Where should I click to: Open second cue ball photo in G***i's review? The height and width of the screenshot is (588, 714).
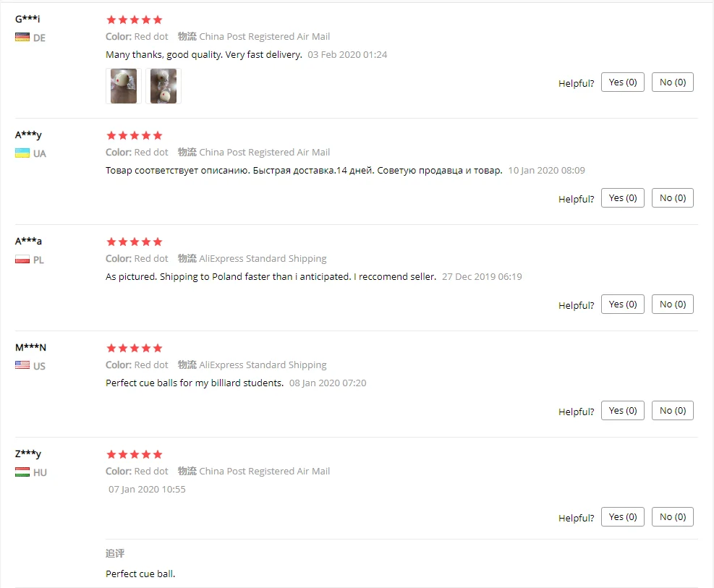click(163, 86)
